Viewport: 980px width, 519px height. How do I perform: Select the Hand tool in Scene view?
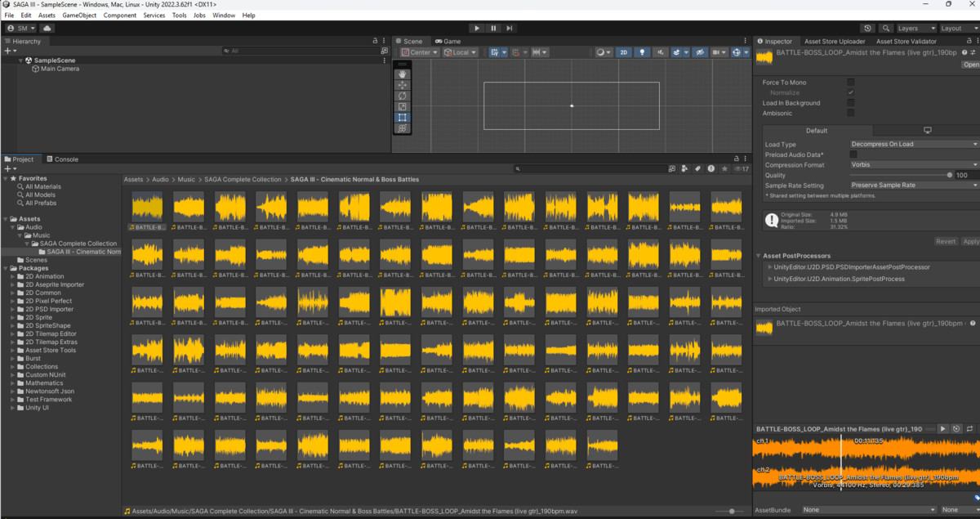[402, 74]
